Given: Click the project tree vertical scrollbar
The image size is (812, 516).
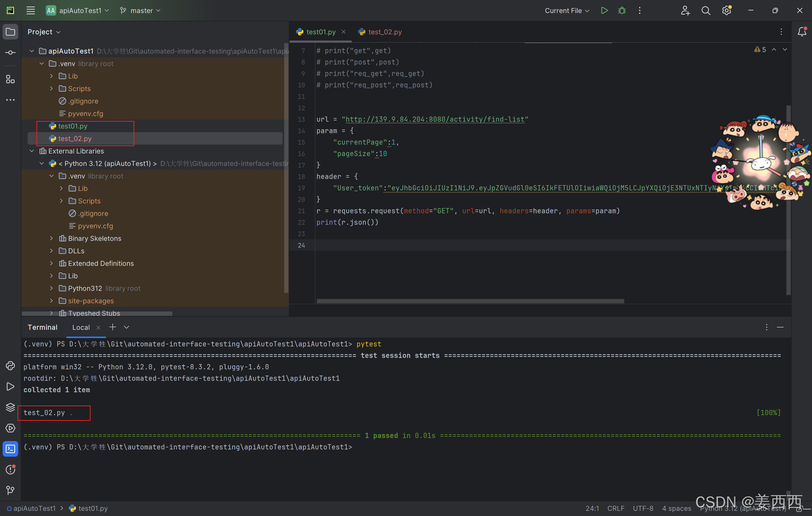Looking at the screenshot, I should (x=286, y=168).
